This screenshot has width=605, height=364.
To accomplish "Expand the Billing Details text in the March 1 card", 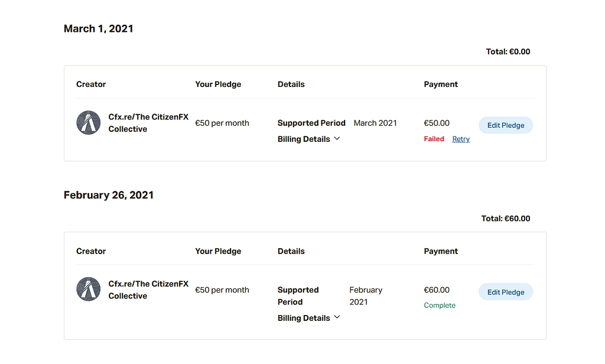I will click(304, 139).
